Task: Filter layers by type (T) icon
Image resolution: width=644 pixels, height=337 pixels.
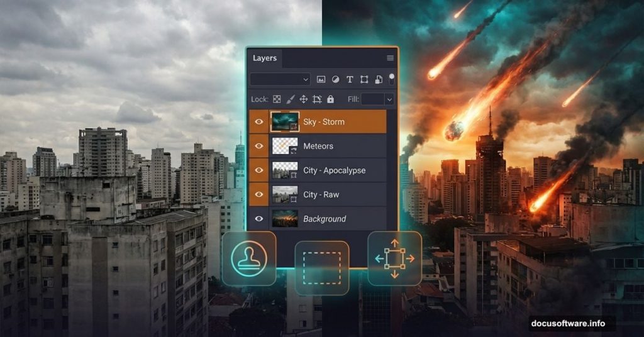Action: (x=350, y=80)
